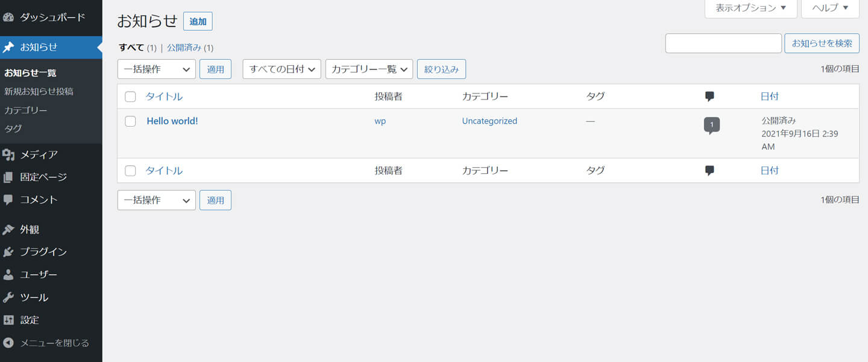
Task: Open すべての日付 date filter dropdown
Action: pos(281,69)
